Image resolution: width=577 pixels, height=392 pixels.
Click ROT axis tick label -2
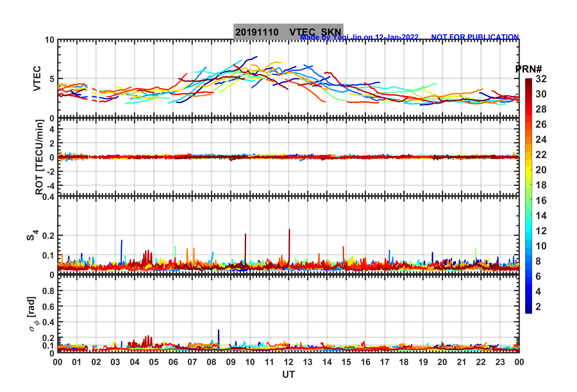click(50, 171)
